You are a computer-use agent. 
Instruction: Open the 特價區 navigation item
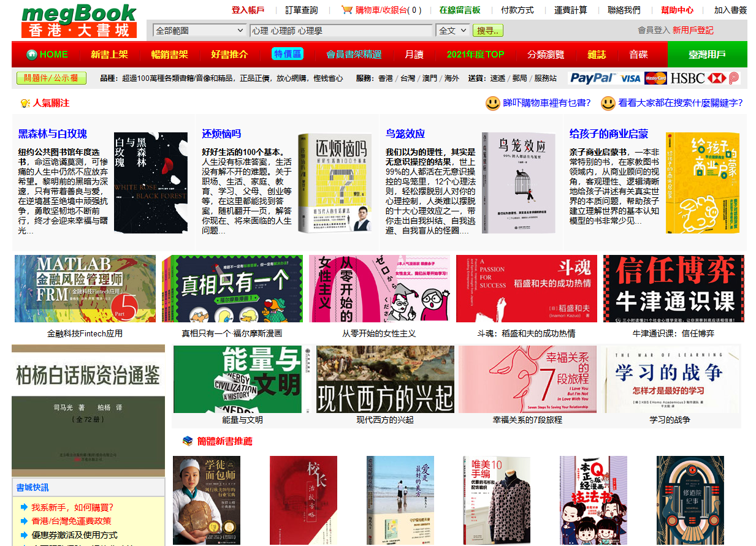pyautogui.click(x=288, y=54)
